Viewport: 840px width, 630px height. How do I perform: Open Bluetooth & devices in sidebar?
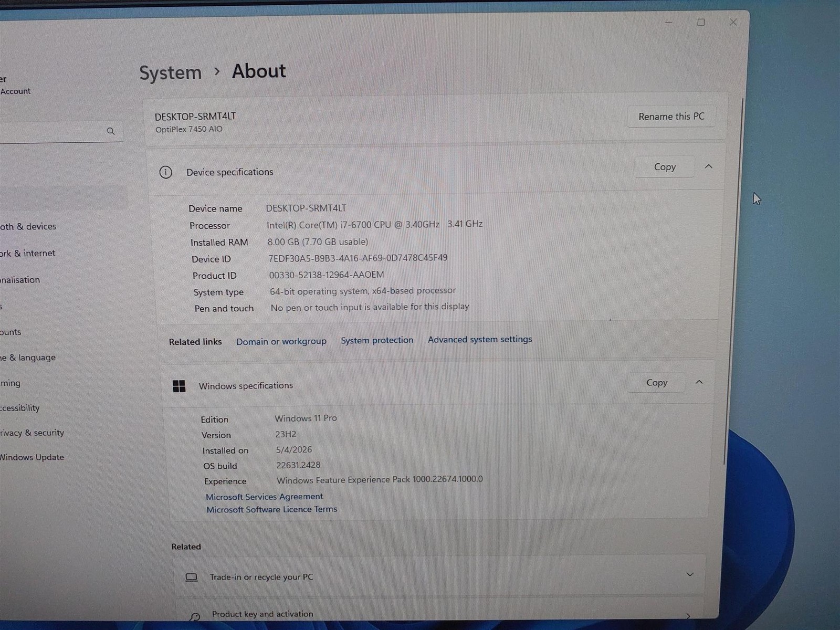tap(28, 226)
